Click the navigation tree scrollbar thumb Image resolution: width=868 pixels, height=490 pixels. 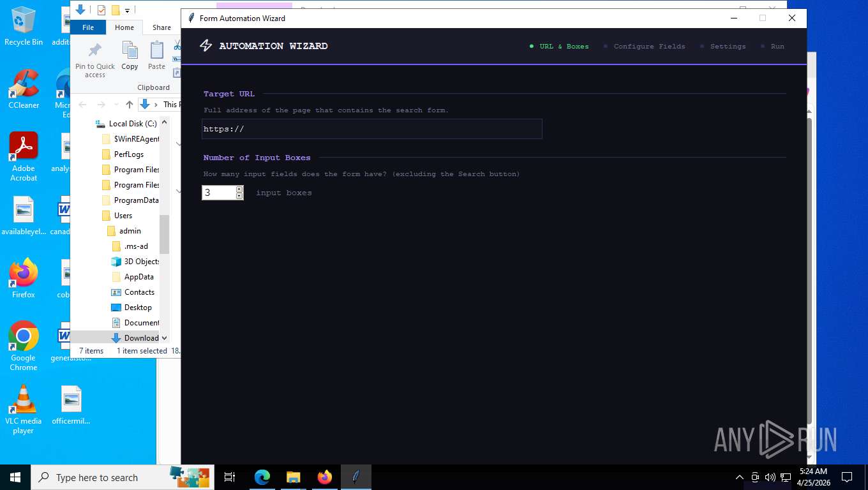tap(165, 234)
